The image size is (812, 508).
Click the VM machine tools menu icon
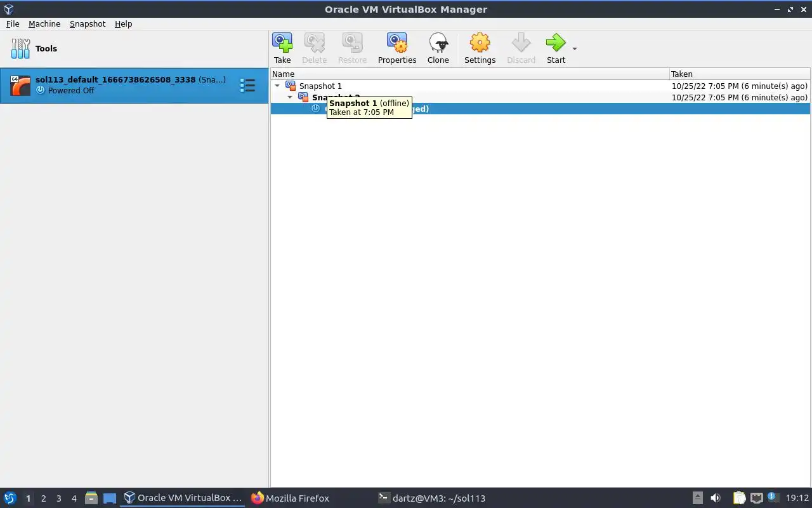(x=247, y=85)
